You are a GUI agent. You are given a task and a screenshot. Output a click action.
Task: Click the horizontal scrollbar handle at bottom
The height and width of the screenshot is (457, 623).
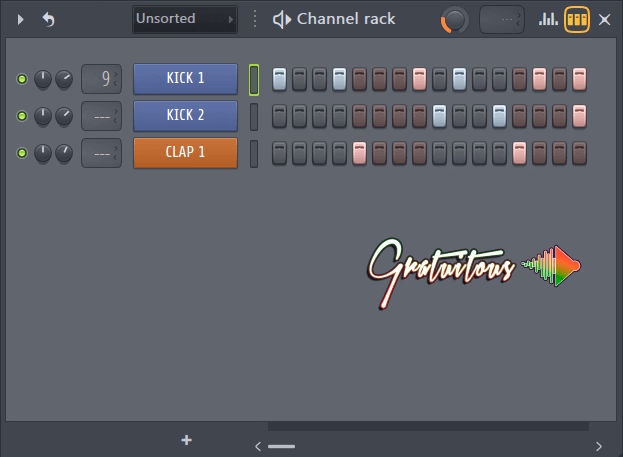[281, 446]
